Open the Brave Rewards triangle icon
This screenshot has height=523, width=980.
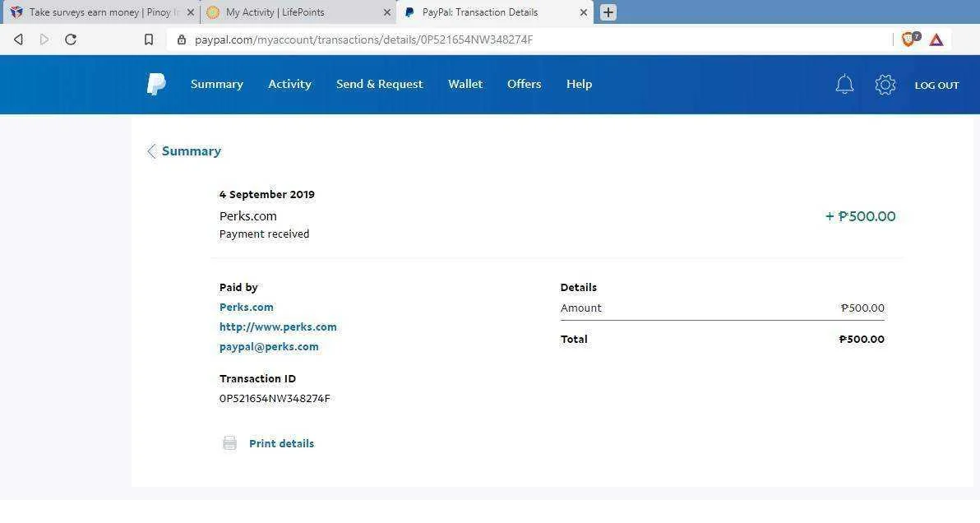936,40
